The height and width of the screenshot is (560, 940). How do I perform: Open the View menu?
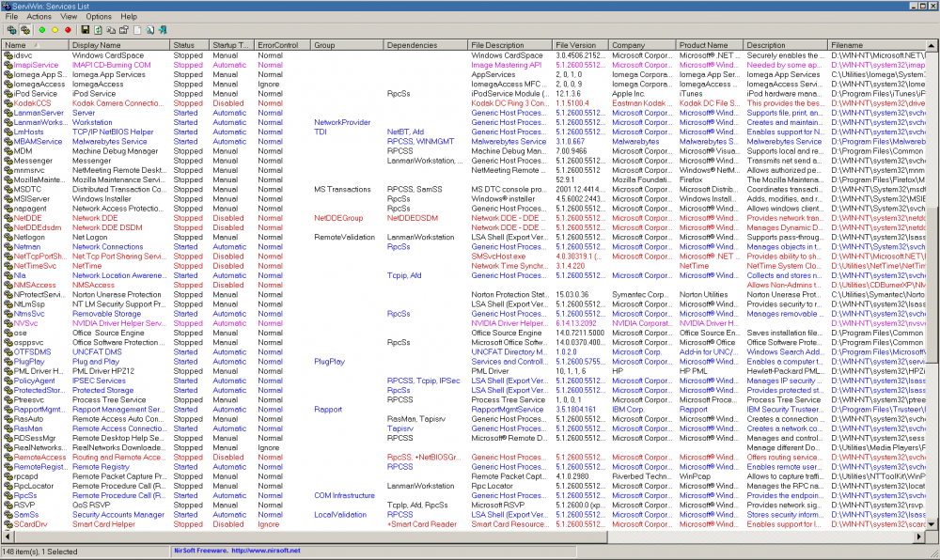(x=69, y=17)
